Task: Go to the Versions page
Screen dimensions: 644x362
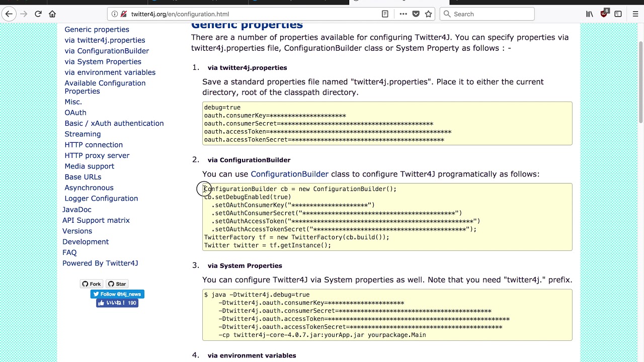Action: pos(77,231)
